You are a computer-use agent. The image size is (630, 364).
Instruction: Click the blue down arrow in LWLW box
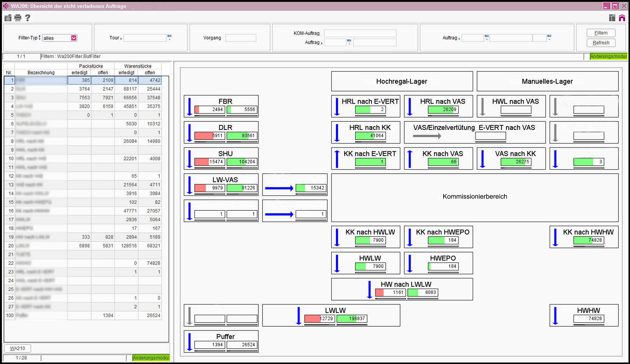299,316
